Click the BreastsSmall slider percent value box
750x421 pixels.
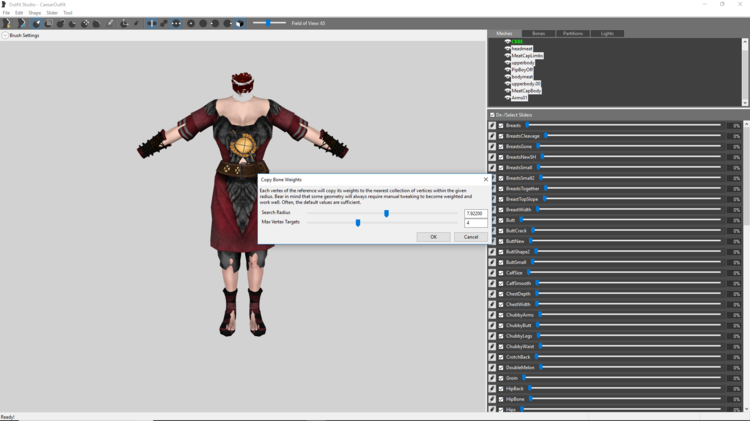(736, 167)
